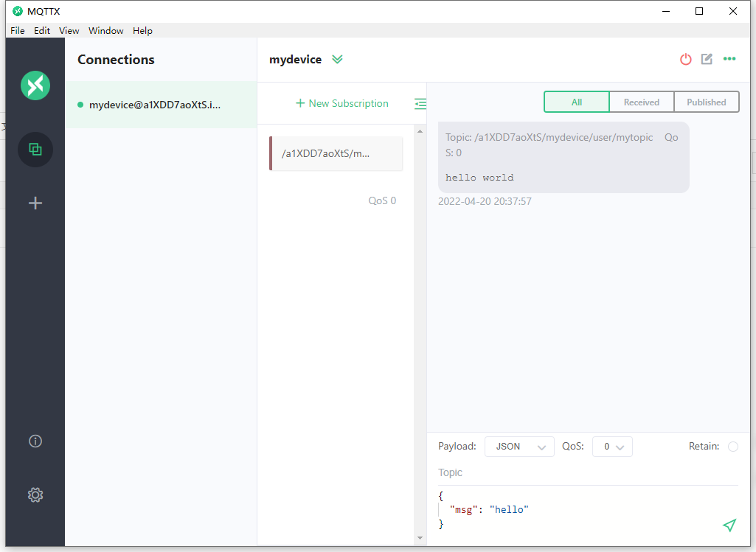Select the /a1XDD7aoXtS/m... subscription topic
The width and height of the screenshot is (756, 552).
(x=336, y=153)
